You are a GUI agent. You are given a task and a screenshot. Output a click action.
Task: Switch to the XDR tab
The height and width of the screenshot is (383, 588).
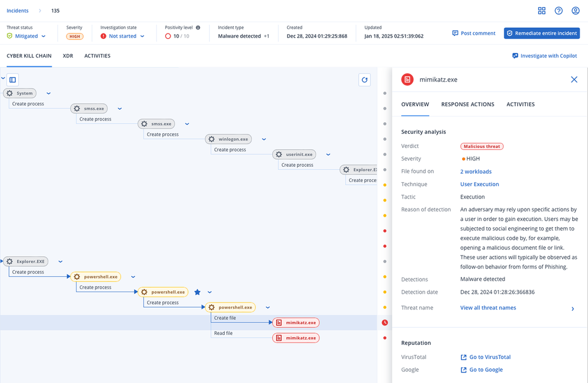pyautogui.click(x=68, y=56)
